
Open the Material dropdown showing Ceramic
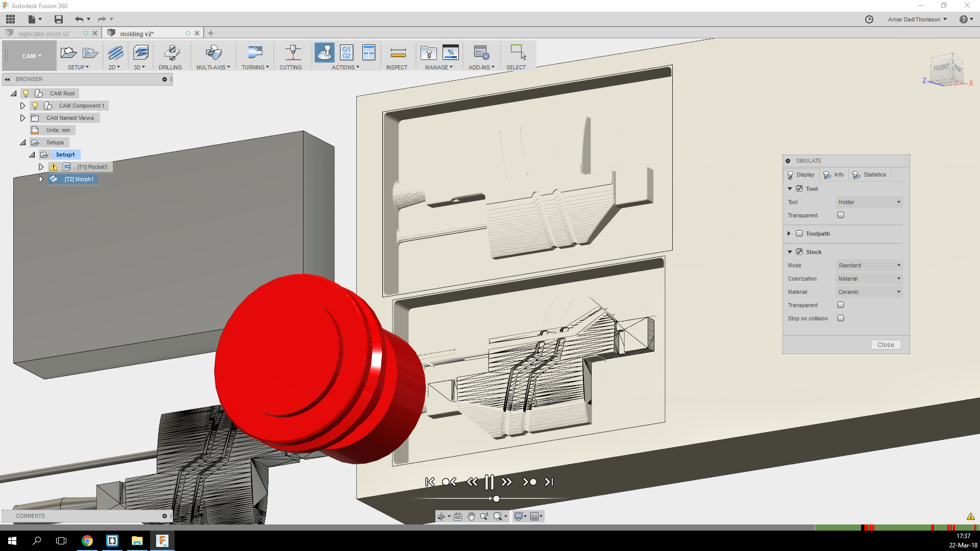pos(869,292)
